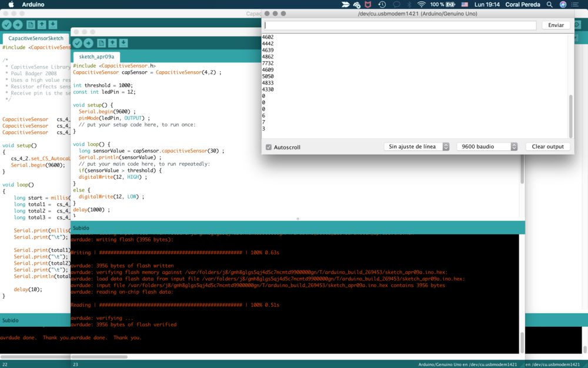
Task: Click the cloud sync menu bar icon
Action: [x=357, y=5]
